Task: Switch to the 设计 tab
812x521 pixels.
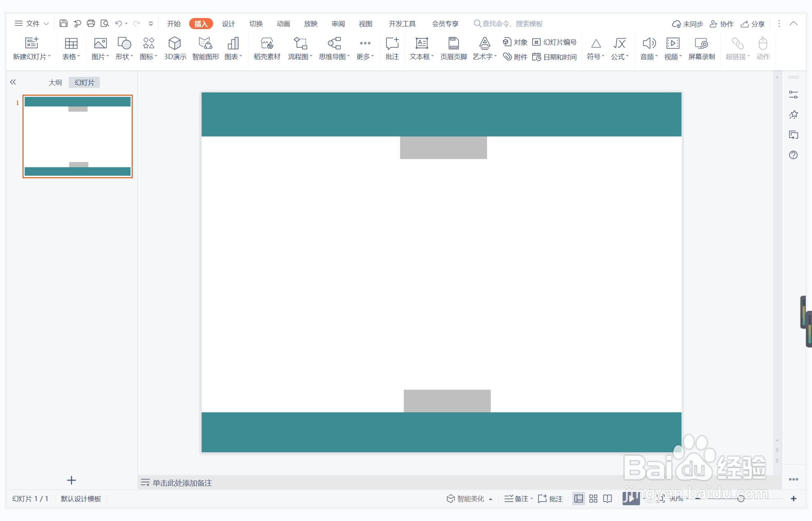Action: click(x=228, y=23)
